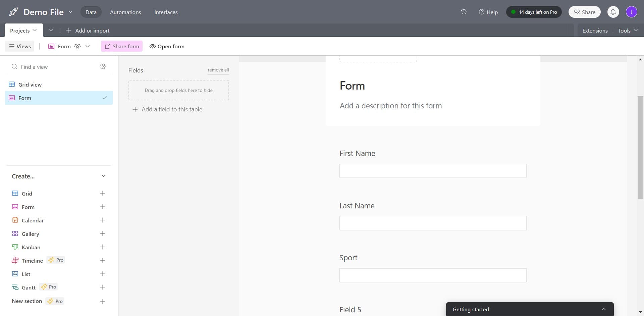Image resolution: width=644 pixels, height=316 pixels.
Task: Open the Interfaces tab
Action: [x=166, y=12]
